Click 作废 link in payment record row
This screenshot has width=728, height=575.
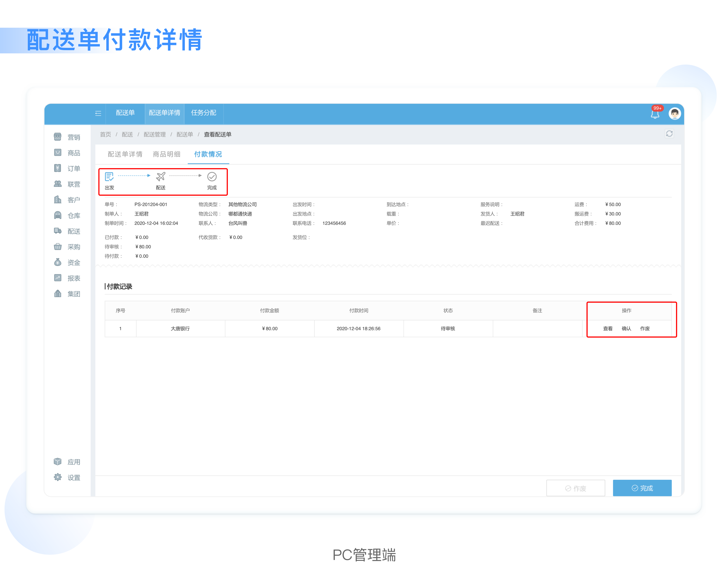click(645, 329)
